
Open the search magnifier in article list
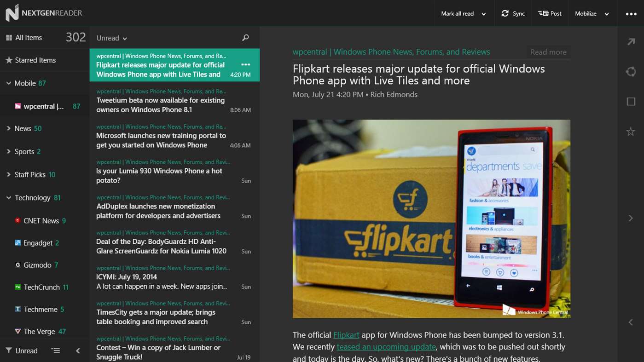[245, 38]
